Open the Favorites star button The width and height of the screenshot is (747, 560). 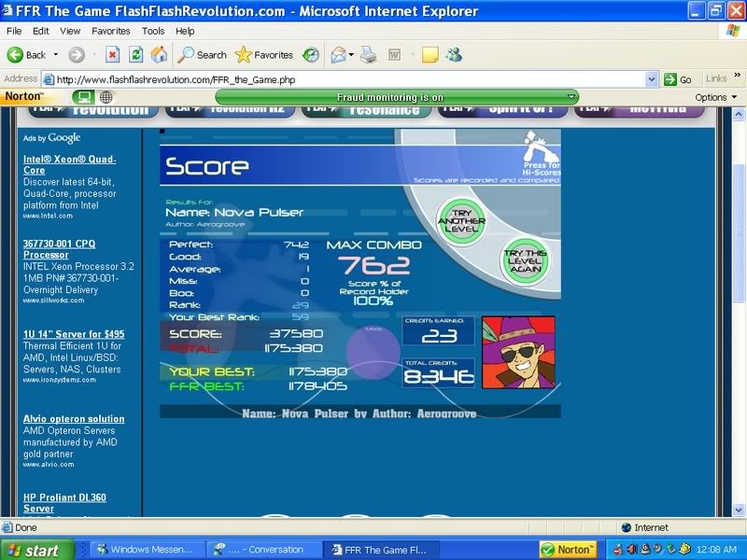[264, 55]
